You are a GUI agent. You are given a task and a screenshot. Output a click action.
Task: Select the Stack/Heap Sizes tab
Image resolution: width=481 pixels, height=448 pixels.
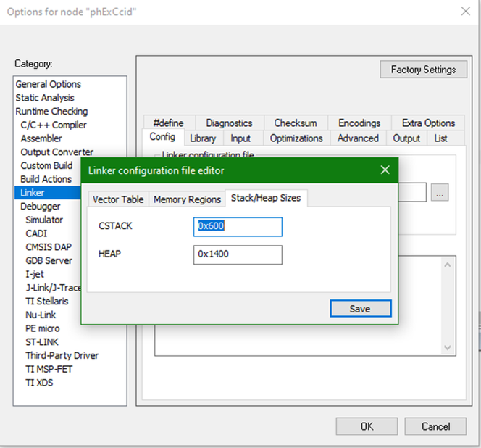[266, 198]
